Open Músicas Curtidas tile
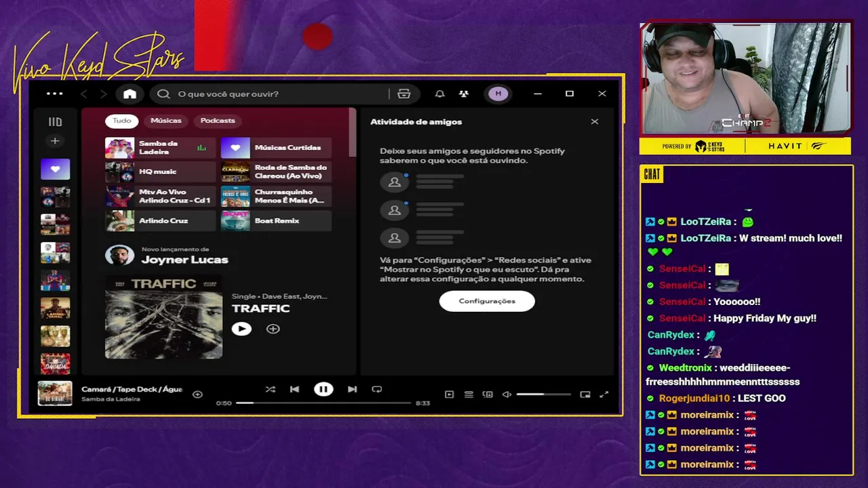This screenshot has width=868, height=488. point(276,148)
